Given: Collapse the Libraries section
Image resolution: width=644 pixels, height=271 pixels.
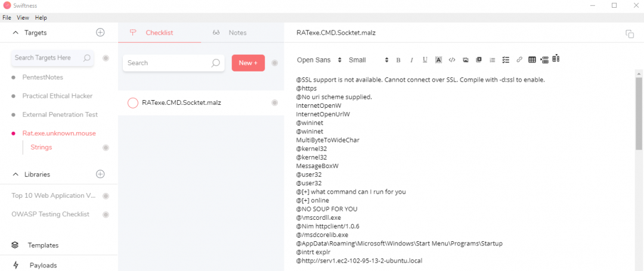Looking at the screenshot, I should click(16, 175).
